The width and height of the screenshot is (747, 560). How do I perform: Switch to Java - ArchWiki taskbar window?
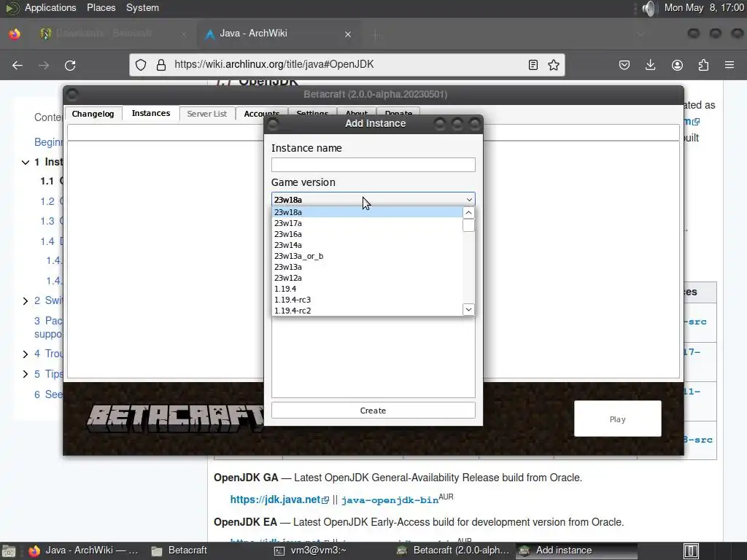83,551
